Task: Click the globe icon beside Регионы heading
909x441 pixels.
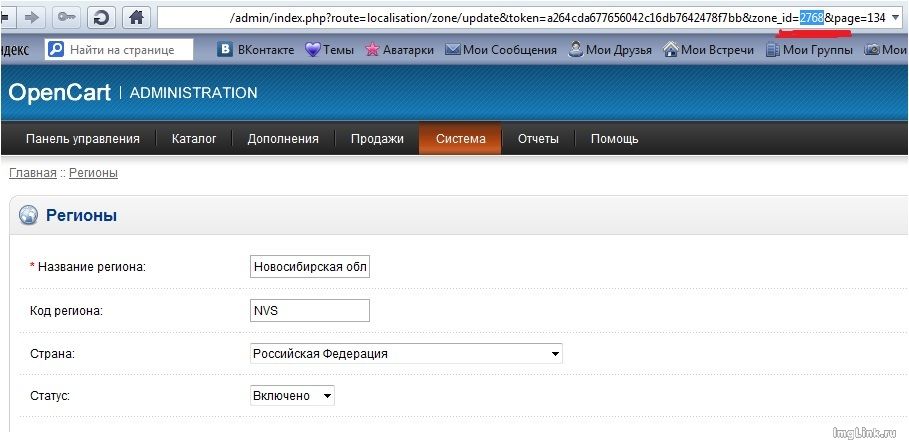Action: (28, 216)
